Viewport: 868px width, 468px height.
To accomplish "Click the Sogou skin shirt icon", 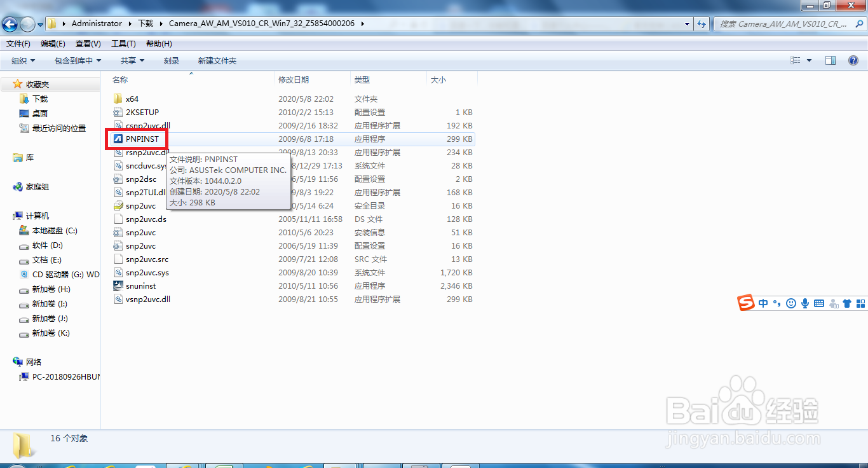I will point(846,303).
